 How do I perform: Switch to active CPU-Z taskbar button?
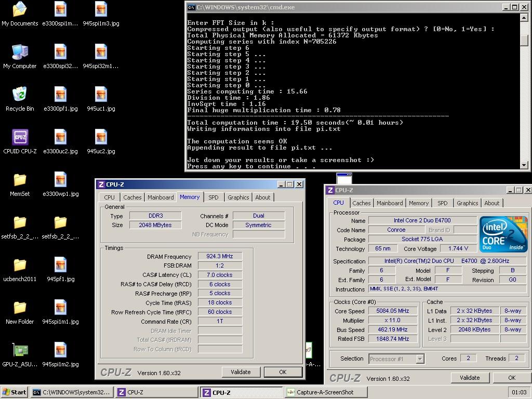point(241,392)
